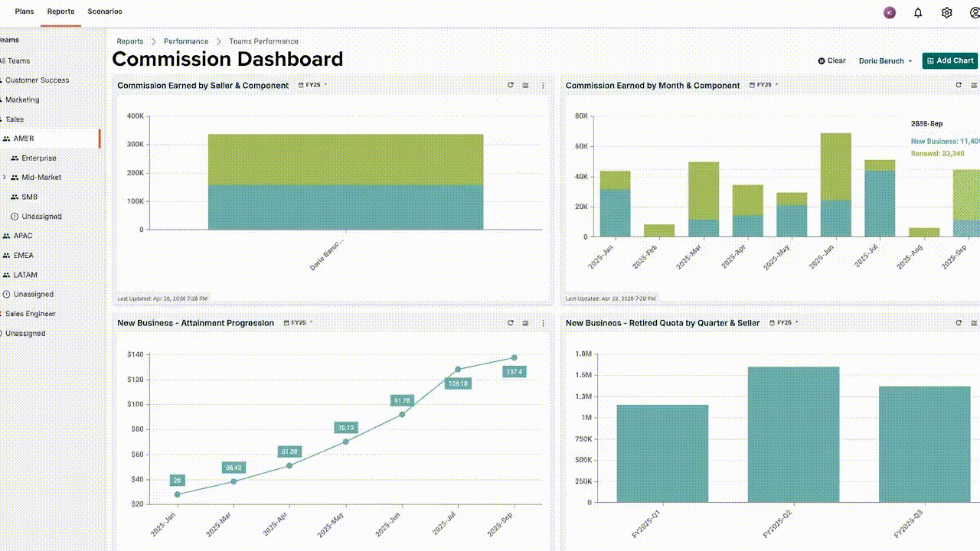
Task: Click the "Commission Earned by Seller & Component" title
Action: click(203, 86)
